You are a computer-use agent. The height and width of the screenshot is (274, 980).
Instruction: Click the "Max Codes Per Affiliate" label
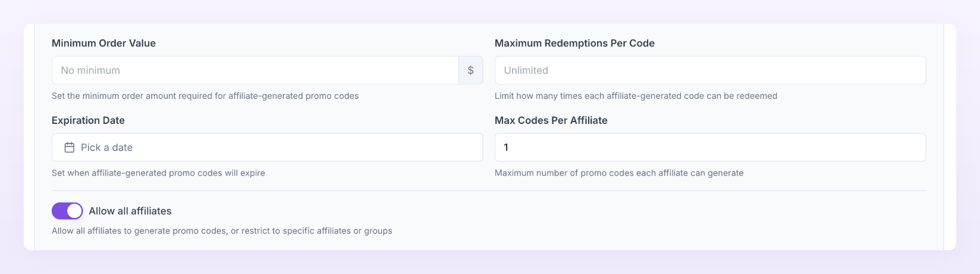[x=551, y=120]
